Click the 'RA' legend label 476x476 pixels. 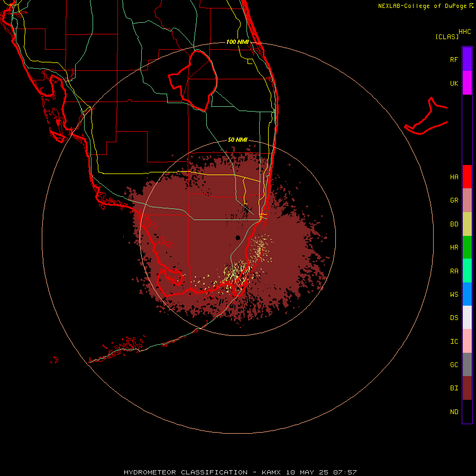coord(454,271)
